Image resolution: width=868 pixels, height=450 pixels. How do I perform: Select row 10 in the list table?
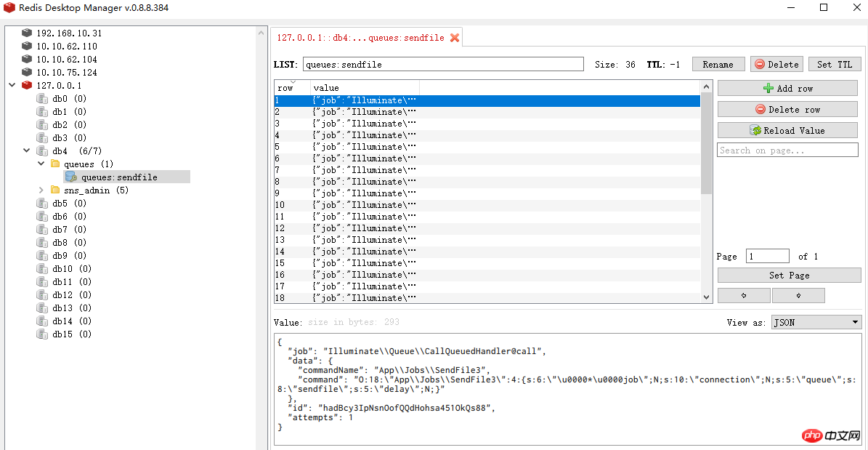click(487, 205)
